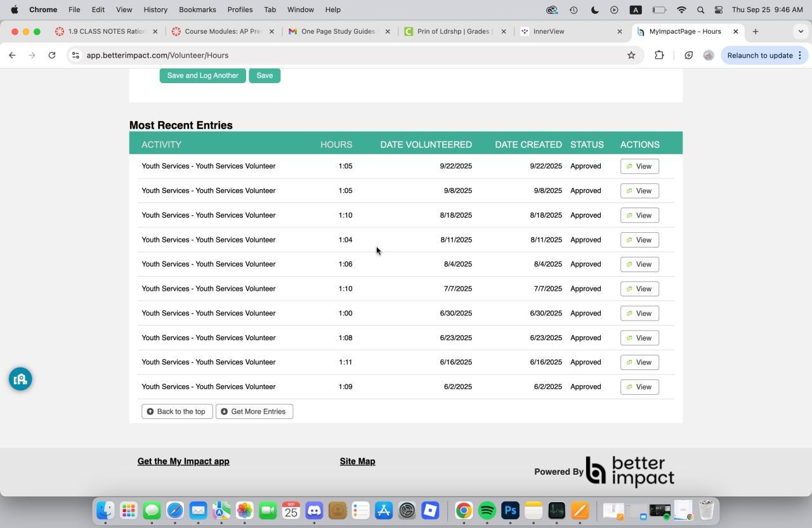This screenshot has height=528, width=812.
Task: Click the 1:11 hours cell
Action: 345,362
